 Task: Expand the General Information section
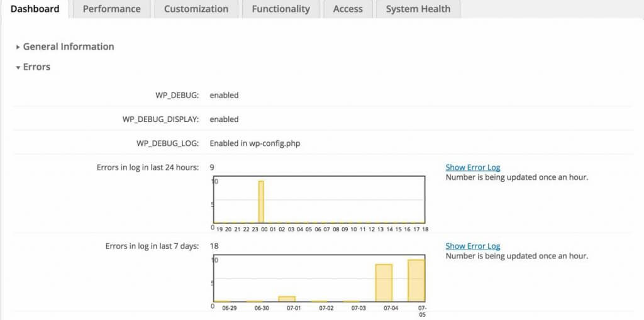coord(68,47)
